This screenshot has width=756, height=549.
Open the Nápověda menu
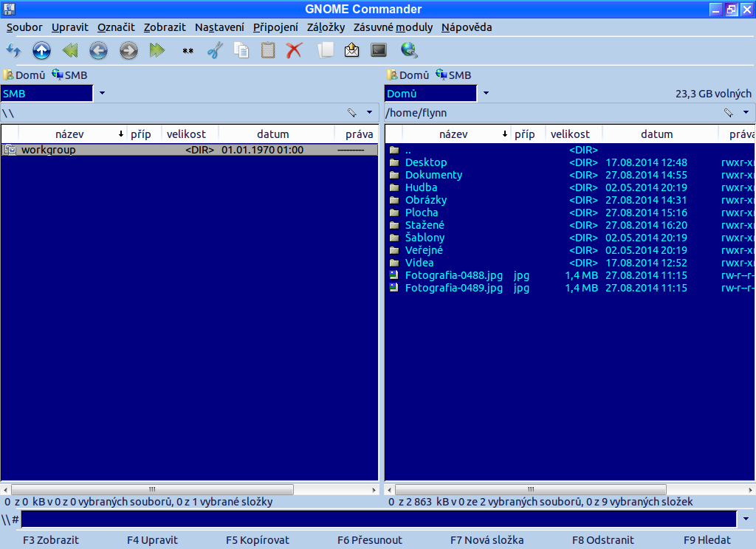[x=467, y=27]
